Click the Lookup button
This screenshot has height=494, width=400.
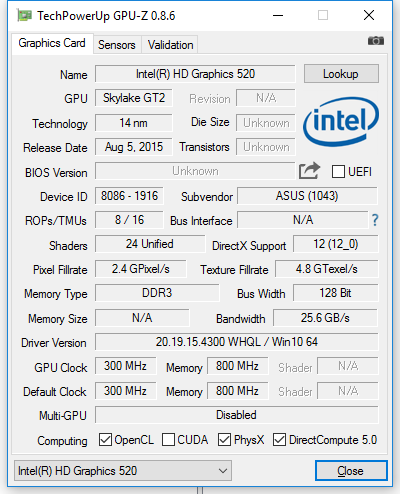(341, 74)
